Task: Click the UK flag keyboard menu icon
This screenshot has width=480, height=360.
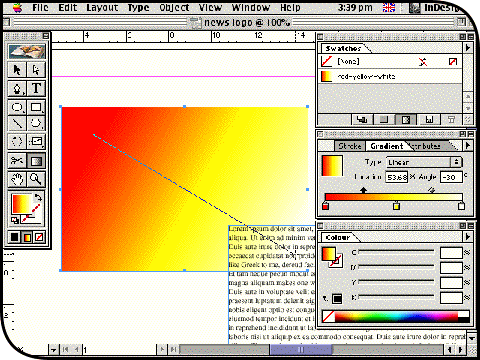Action: 389,7
